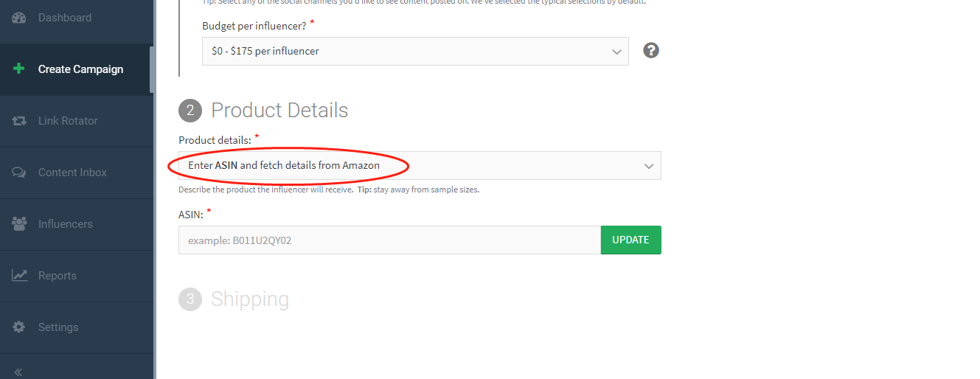
Task: Click the step 2 number circle
Action: 190,111
